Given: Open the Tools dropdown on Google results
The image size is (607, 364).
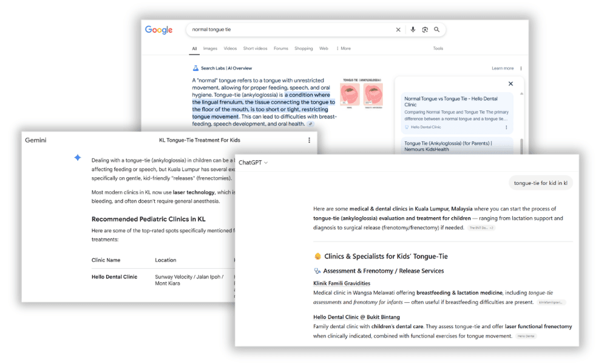Looking at the screenshot, I should point(438,48).
